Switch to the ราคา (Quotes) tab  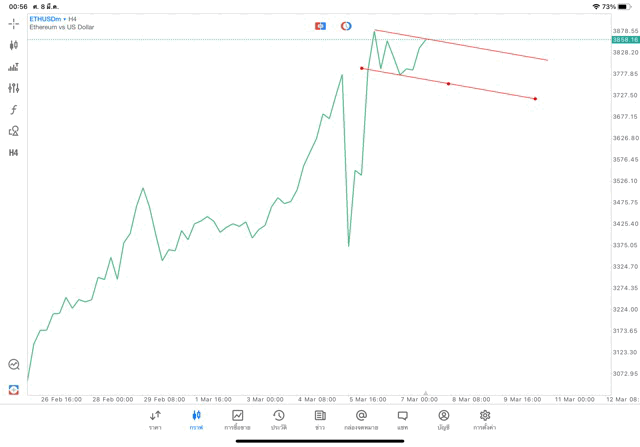pyautogui.click(x=155, y=419)
